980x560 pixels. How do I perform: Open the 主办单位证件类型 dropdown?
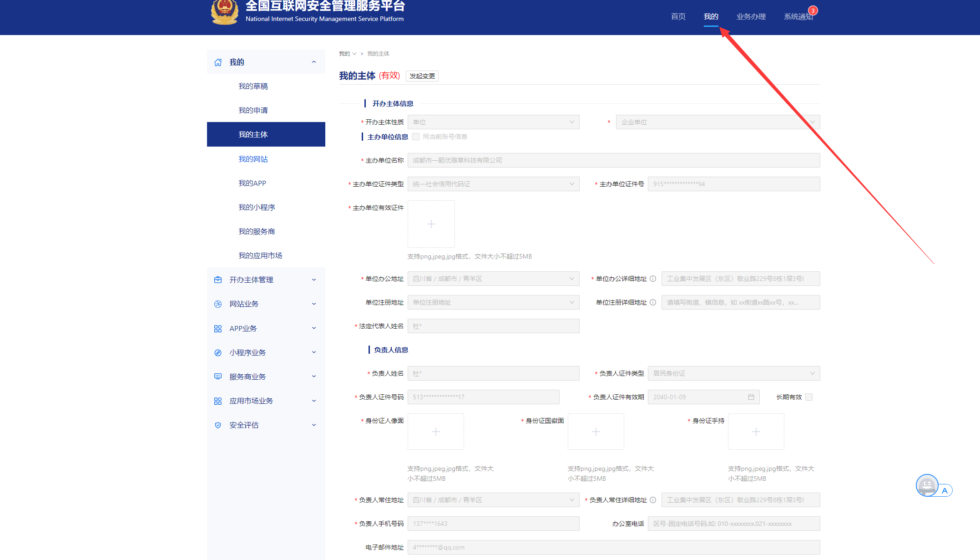(x=493, y=184)
